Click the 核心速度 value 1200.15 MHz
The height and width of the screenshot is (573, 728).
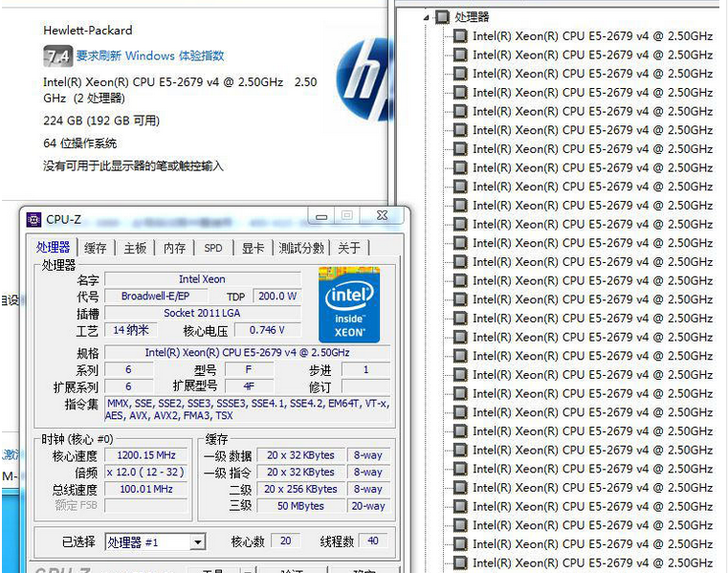[x=146, y=455]
